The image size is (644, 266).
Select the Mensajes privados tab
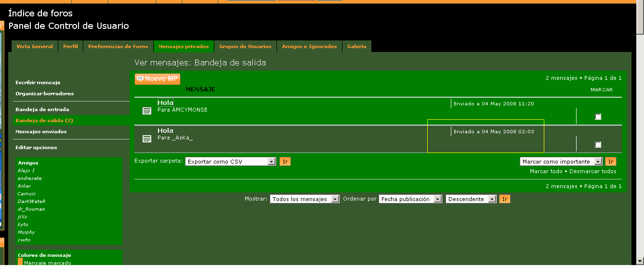tap(184, 47)
